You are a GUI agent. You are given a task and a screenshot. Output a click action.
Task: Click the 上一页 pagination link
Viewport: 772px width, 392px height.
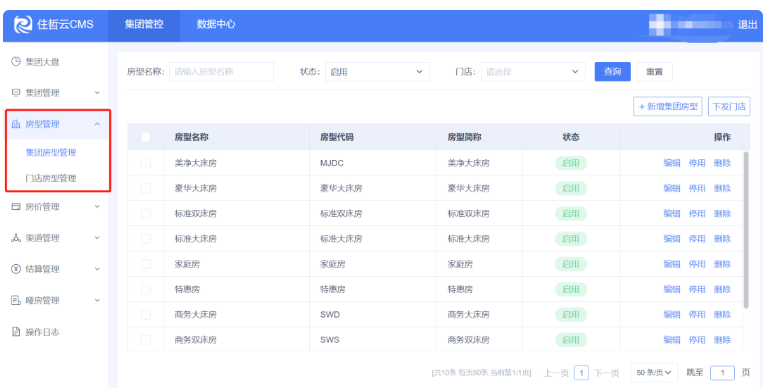pos(556,373)
